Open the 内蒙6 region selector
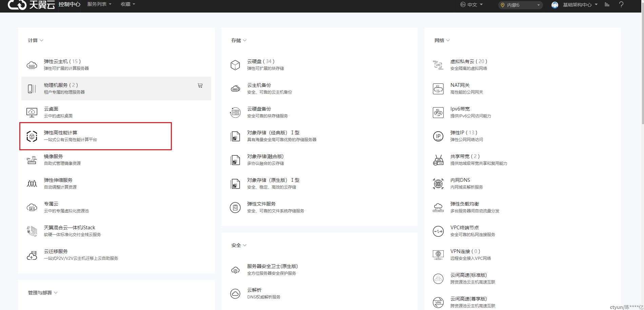Viewport: 644px width, 310px height. click(520, 5)
